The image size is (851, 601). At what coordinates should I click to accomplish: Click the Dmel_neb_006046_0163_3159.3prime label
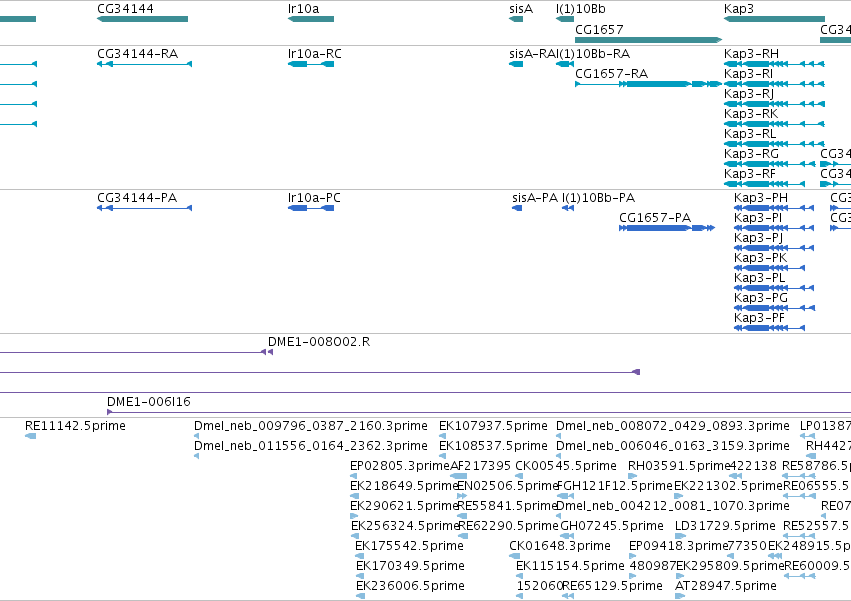point(672,446)
